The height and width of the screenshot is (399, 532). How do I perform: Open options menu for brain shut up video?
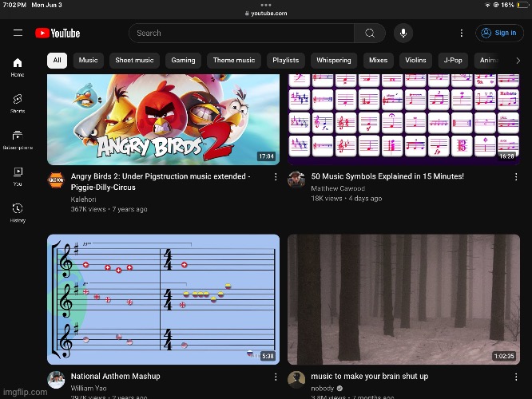point(516,377)
